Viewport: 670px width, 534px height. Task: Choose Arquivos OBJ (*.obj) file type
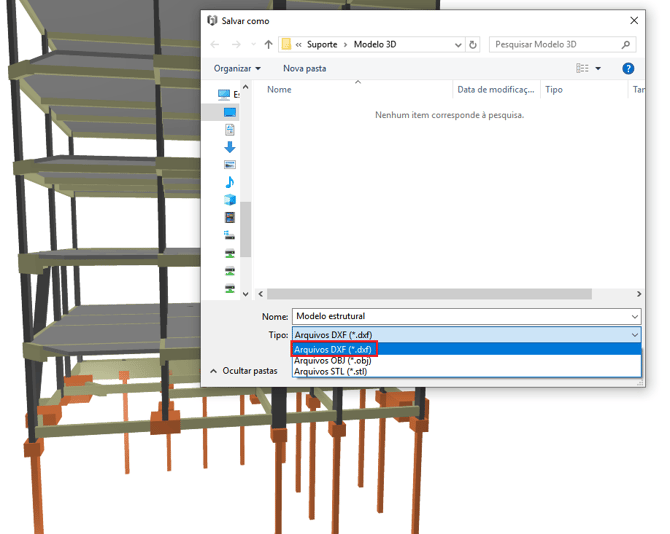click(333, 360)
